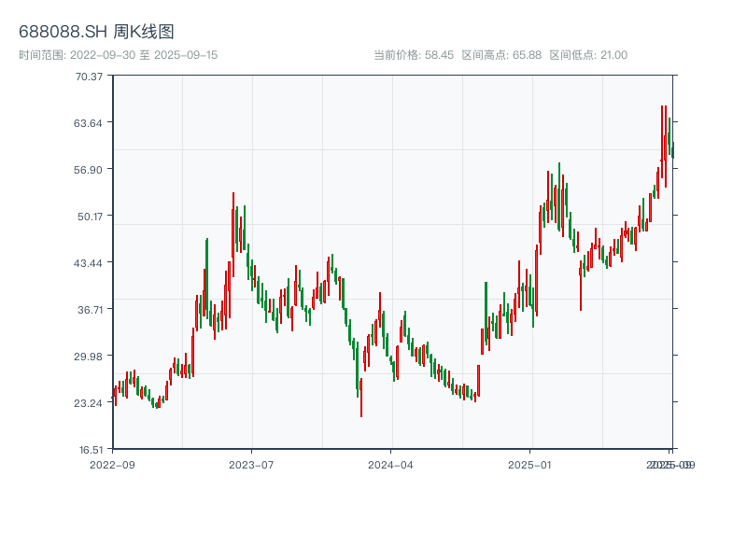Click the y-axis value 36.71
The image size is (747, 560).
tap(90, 310)
